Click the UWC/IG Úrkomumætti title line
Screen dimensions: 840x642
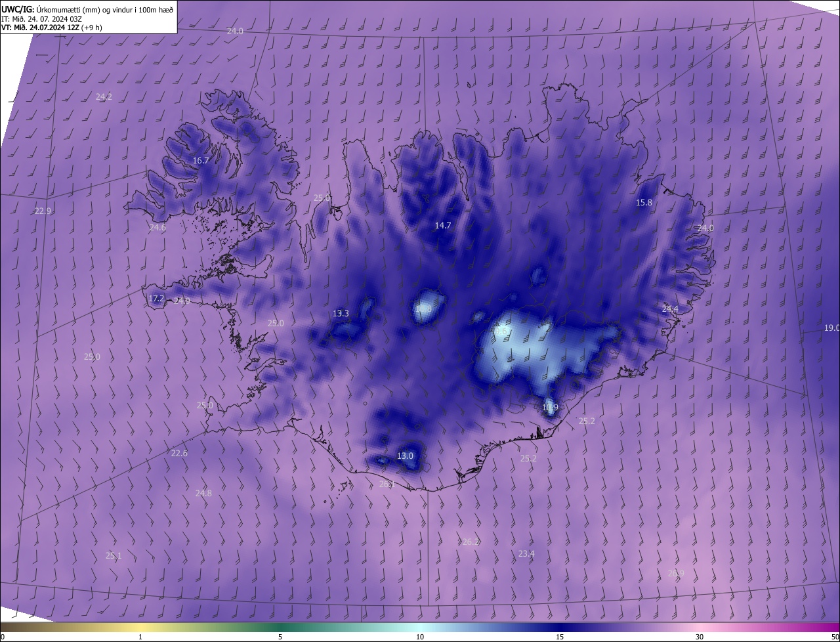pyautogui.click(x=87, y=10)
